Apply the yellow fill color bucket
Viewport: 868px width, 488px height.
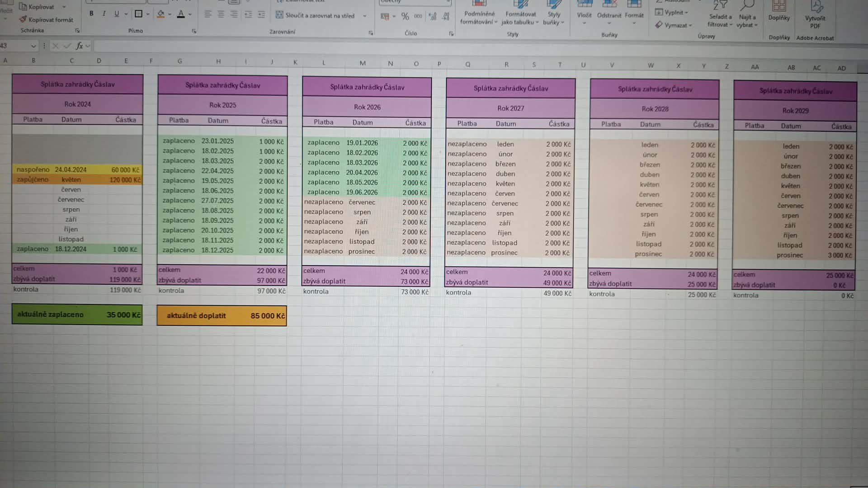160,14
